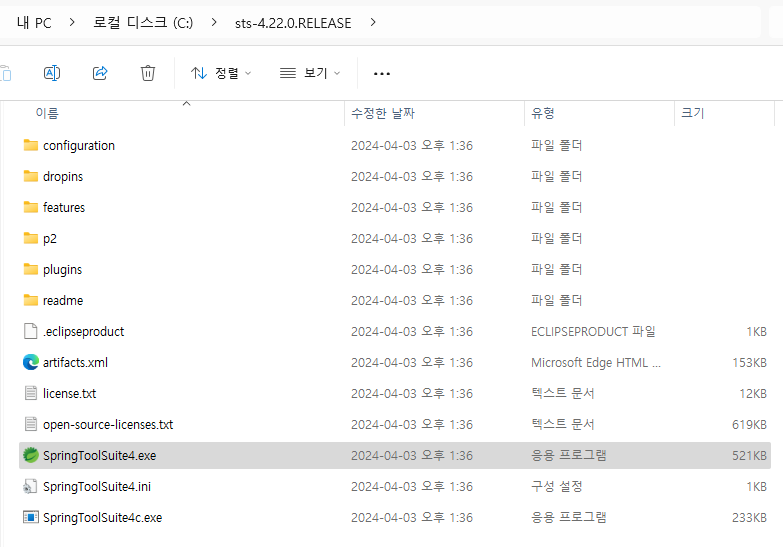Sort by 유형 column header

(x=543, y=113)
